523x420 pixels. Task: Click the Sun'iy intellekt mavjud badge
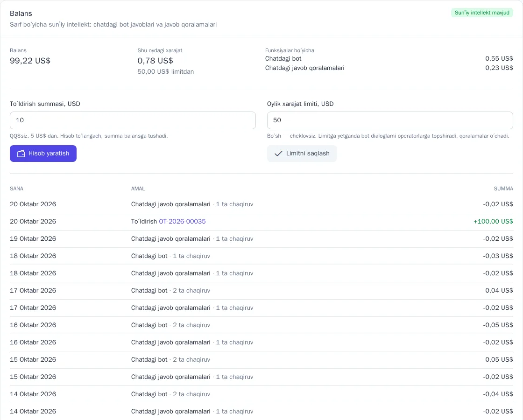click(x=482, y=13)
